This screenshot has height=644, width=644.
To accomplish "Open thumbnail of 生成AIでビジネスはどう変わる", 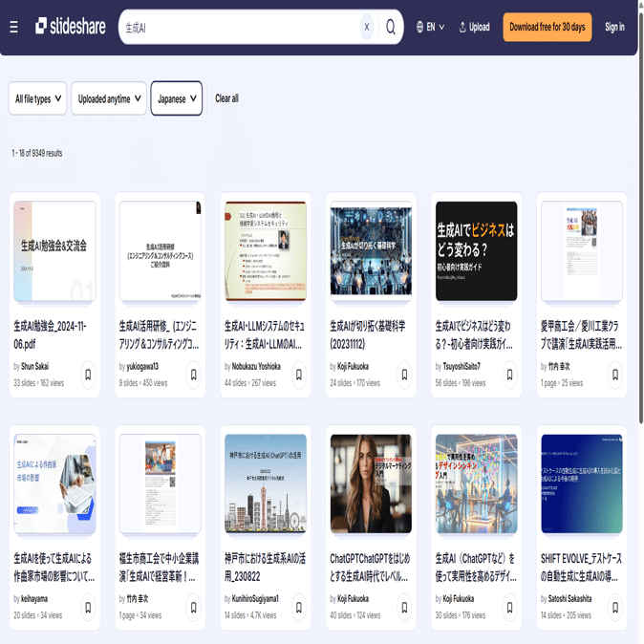I will (x=477, y=251).
